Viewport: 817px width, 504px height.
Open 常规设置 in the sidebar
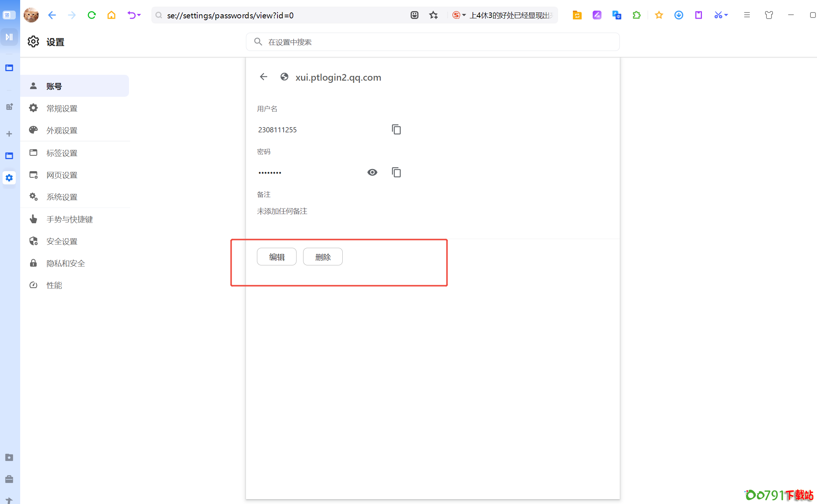coord(62,108)
